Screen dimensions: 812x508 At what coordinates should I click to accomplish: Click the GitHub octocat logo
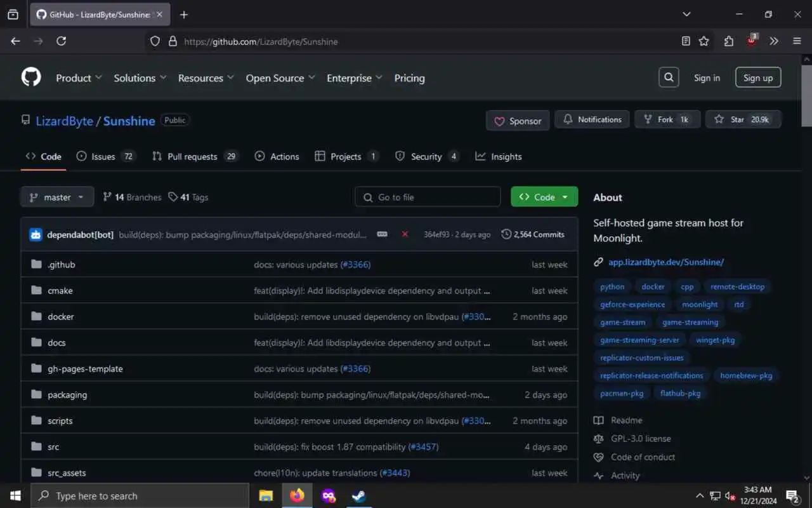pos(31,77)
